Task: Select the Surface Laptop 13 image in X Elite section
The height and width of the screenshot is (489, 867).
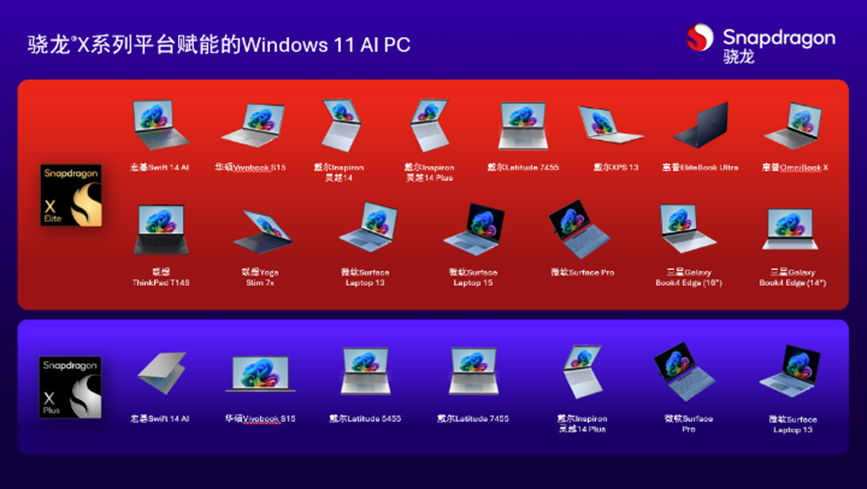Action: coord(368,227)
